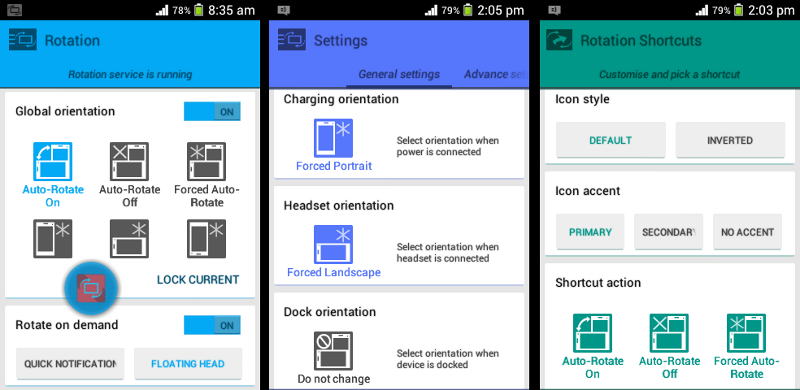This screenshot has width=800, height=390.
Task: Choose INVERTED icon style
Action: pos(730,140)
